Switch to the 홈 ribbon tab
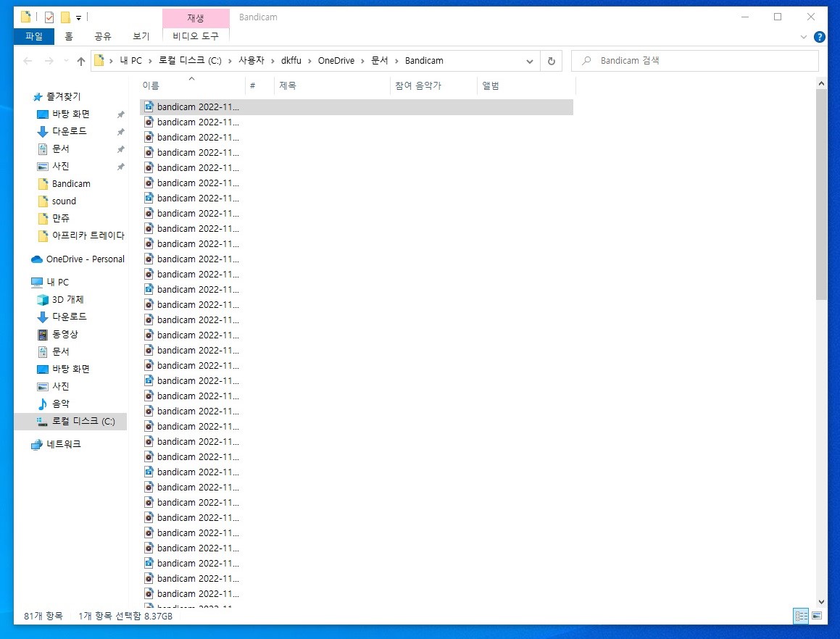The height and width of the screenshot is (639, 840). point(69,36)
